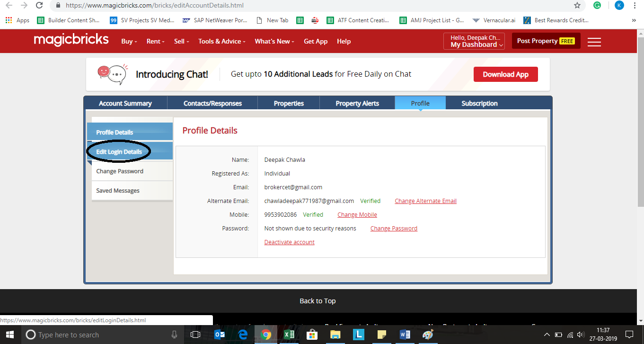This screenshot has width=644, height=344.
Task: Launch Excel from the taskbar
Action: [289, 335]
